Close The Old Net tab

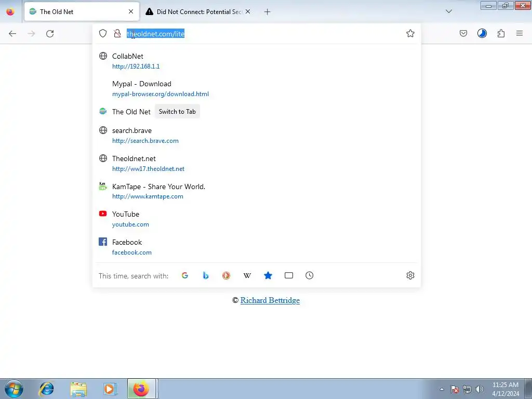[x=131, y=11]
